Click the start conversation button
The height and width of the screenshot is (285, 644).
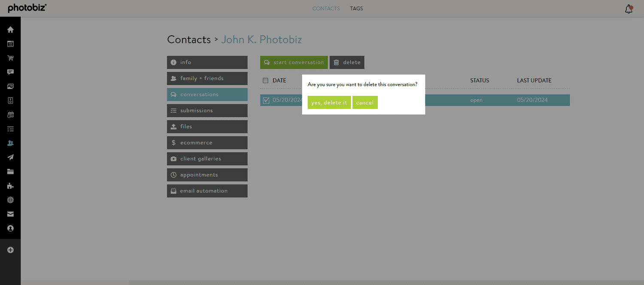294,62
